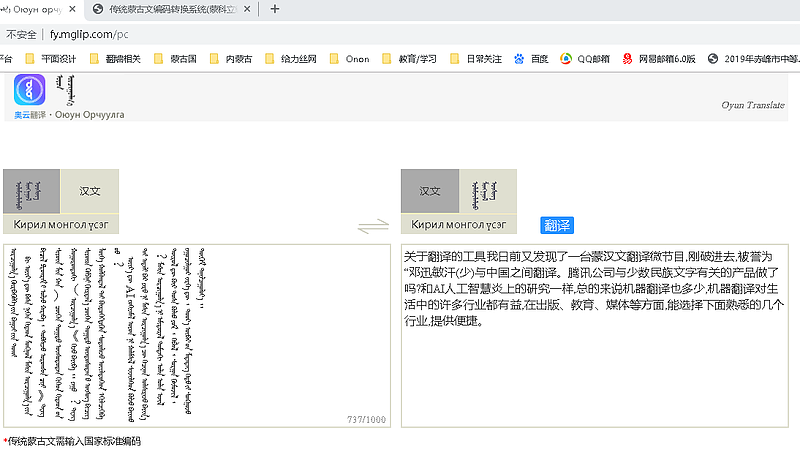800x455 pixels.
Task: Select Кирил монгол үсэг as target language
Action: [x=459, y=224]
